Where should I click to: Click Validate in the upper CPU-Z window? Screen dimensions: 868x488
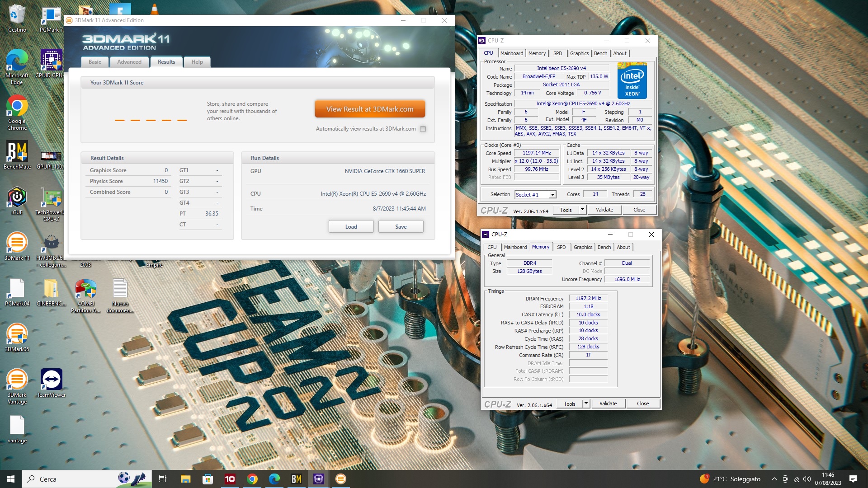click(604, 210)
